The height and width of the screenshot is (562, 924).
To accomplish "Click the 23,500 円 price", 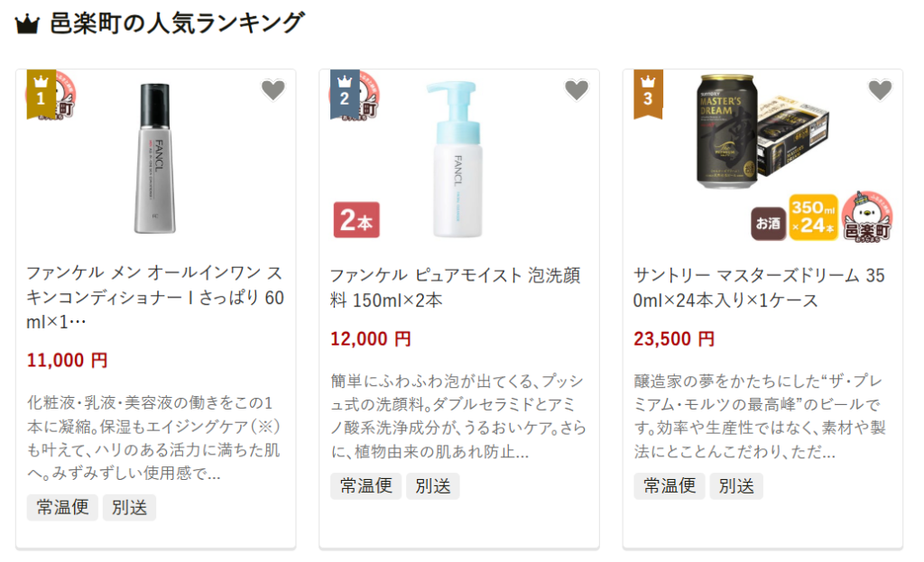I will click(673, 338).
